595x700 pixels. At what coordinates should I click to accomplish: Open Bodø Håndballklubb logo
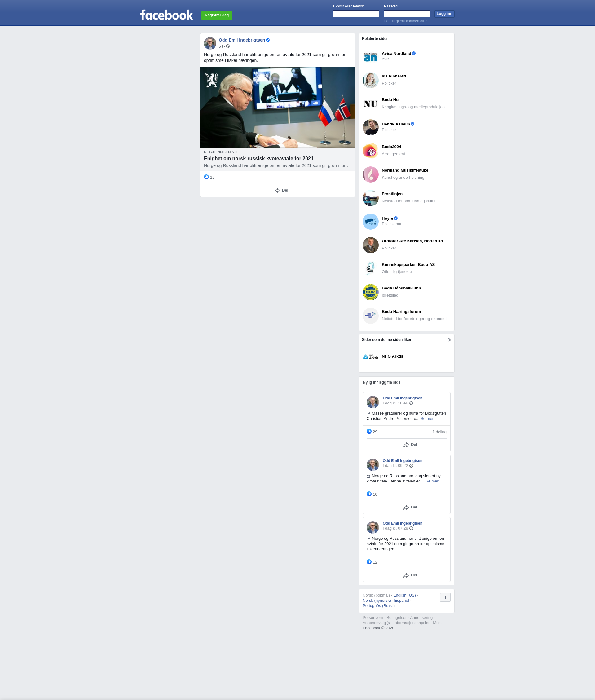click(370, 292)
